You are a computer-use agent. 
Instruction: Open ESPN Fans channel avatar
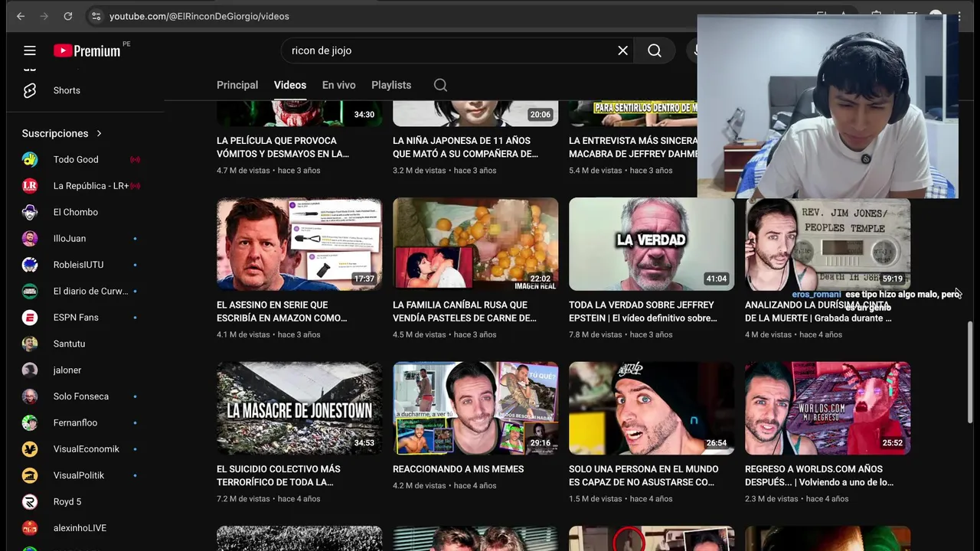coord(30,318)
